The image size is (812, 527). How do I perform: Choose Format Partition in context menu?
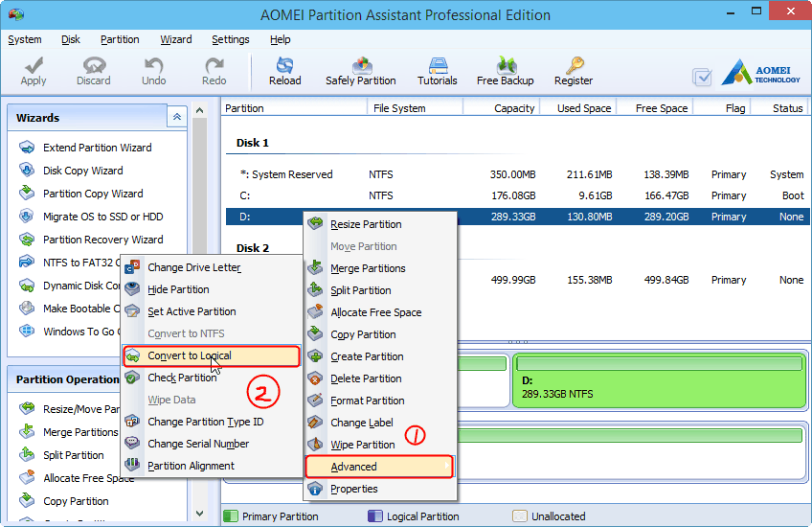(x=380, y=401)
